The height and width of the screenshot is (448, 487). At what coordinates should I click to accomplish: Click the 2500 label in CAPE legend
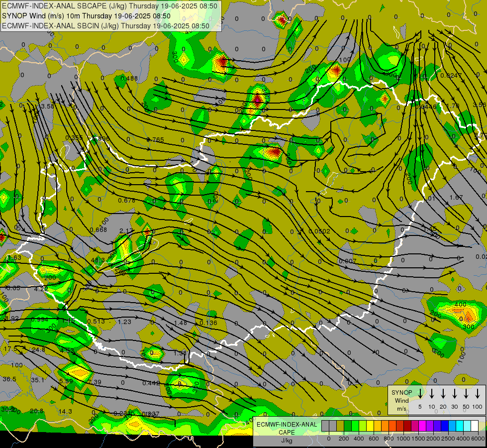tap(448, 439)
